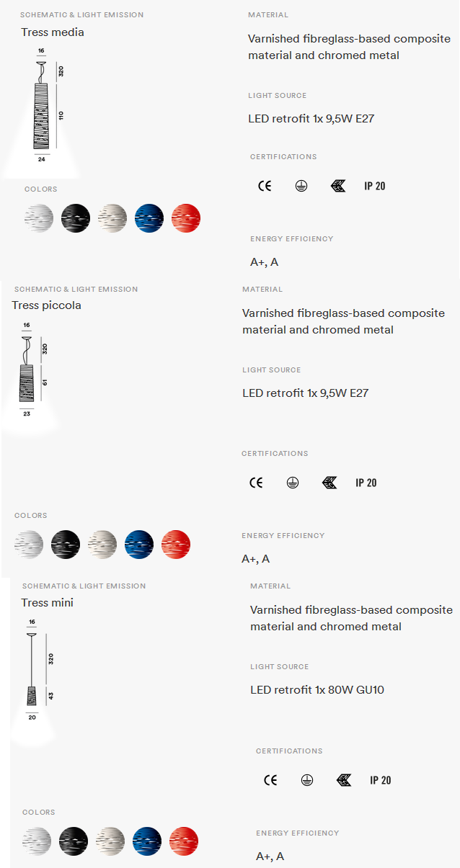
Task: Choose the blue color swatch for Tress media
Action: [x=149, y=218]
